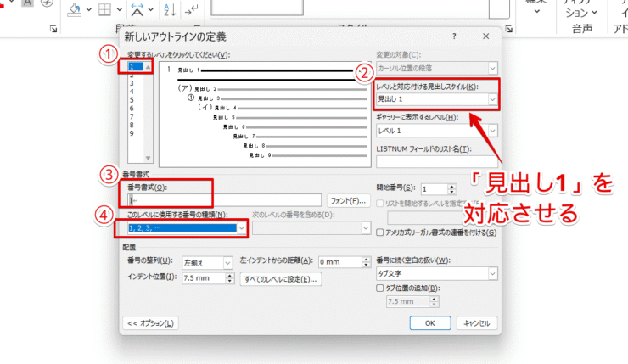Image resolution: width=628 pixels, height=364 pixels.
Task: Click the LISTNUM field list name input
Action: tap(436, 161)
